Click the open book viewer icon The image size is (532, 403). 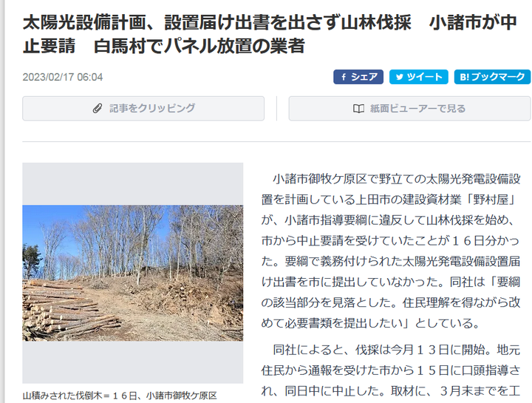[358, 109]
